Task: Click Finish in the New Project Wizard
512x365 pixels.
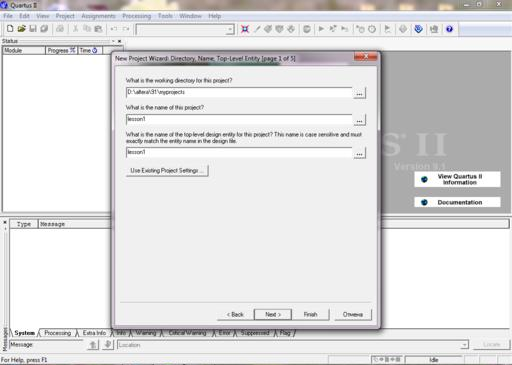Action: coord(311,314)
